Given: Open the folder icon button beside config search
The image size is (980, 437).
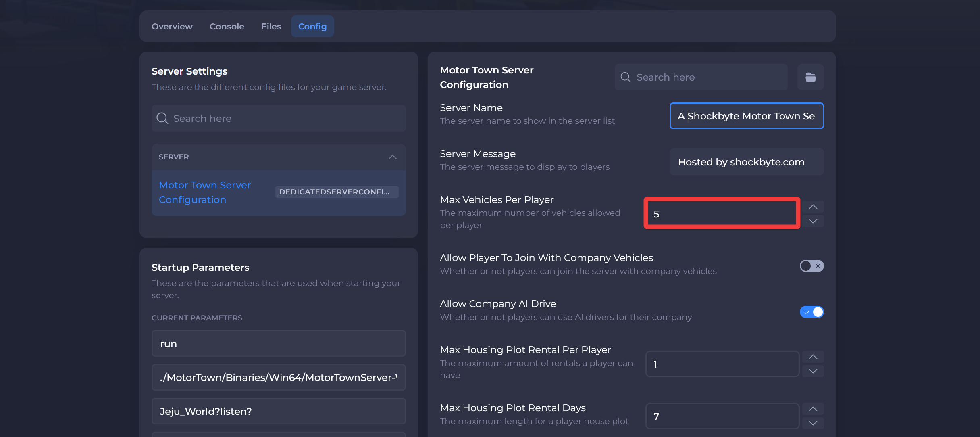Looking at the screenshot, I should click(x=810, y=77).
